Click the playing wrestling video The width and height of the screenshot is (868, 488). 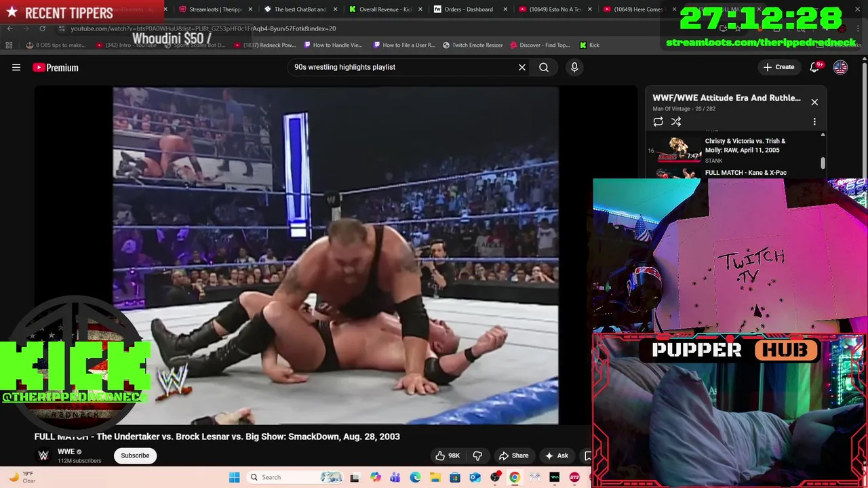point(336,255)
